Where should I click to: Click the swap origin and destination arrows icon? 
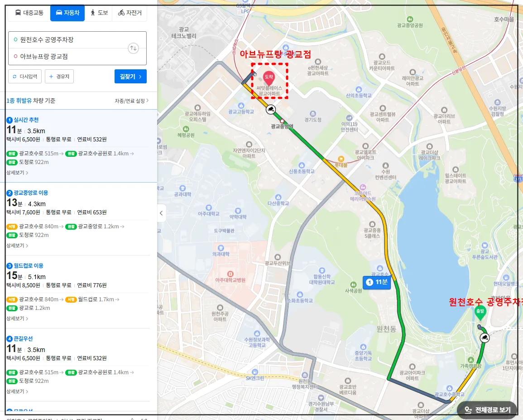[134, 48]
